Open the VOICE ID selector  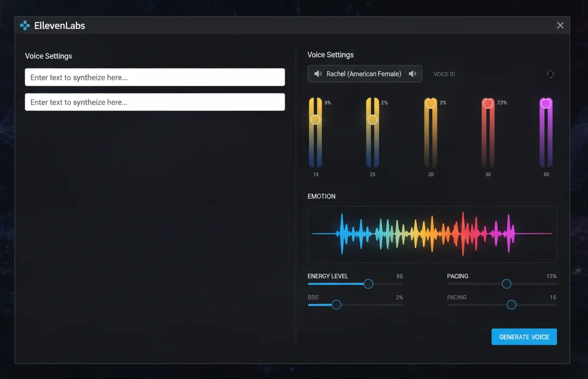tap(444, 74)
